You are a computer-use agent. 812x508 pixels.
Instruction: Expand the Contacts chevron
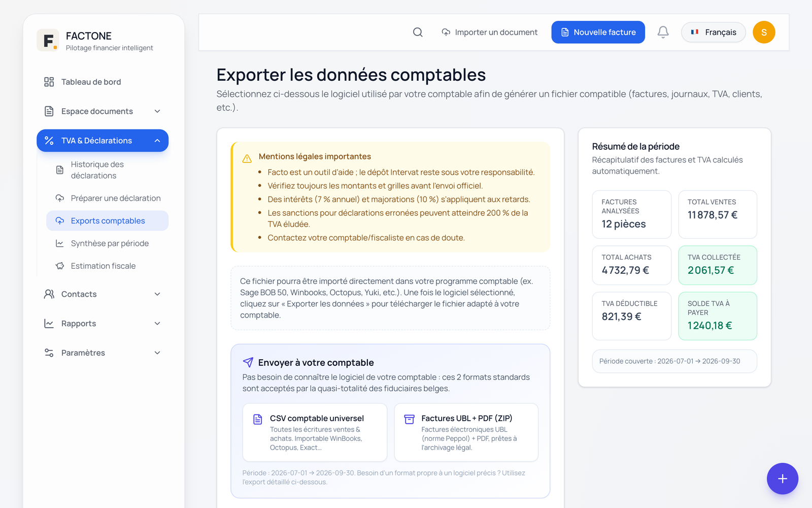(157, 294)
